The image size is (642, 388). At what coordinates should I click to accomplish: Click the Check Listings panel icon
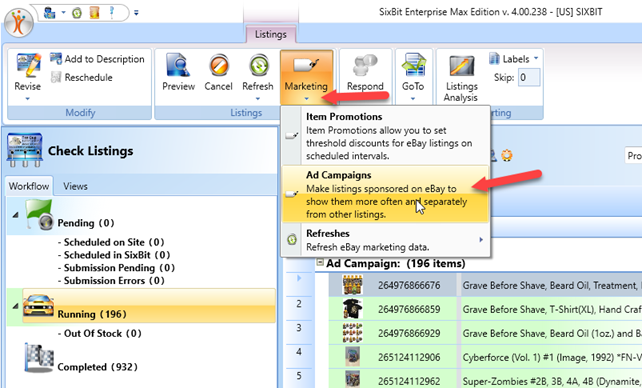pyautogui.click(x=25, y=150)
